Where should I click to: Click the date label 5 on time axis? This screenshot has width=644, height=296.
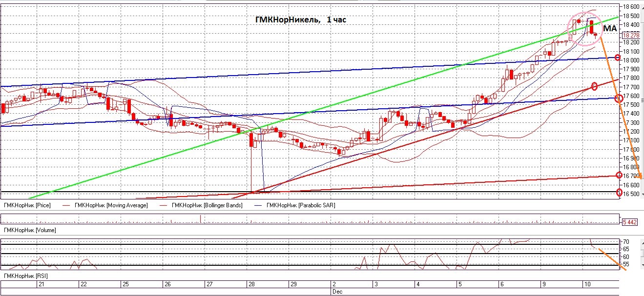pyautogui.click(x=460, y=284)
